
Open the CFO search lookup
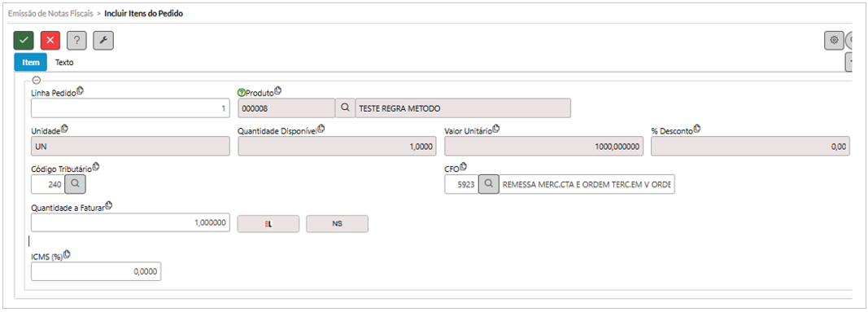click(489, 185)
